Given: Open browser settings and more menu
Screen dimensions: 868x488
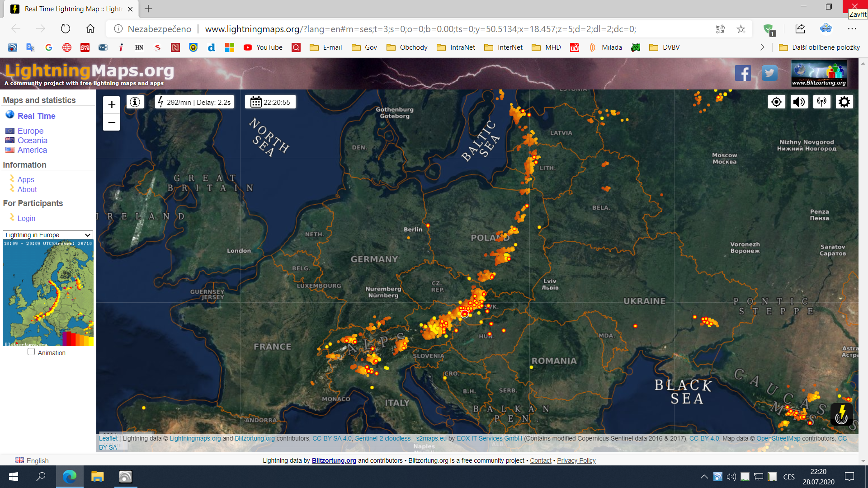Looking at the screenshot, I should click(x=852, y=29).
